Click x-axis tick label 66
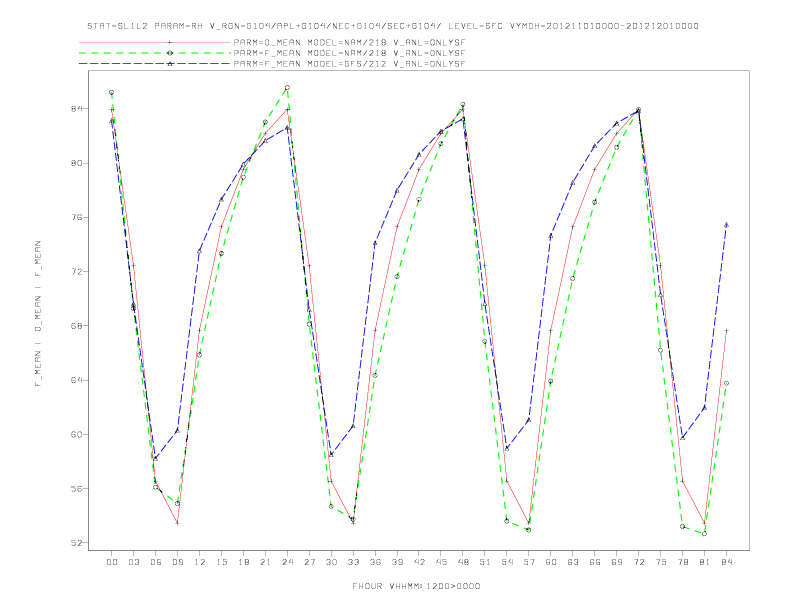Screen dimensions: 792x612 click(x=595, y=562)
